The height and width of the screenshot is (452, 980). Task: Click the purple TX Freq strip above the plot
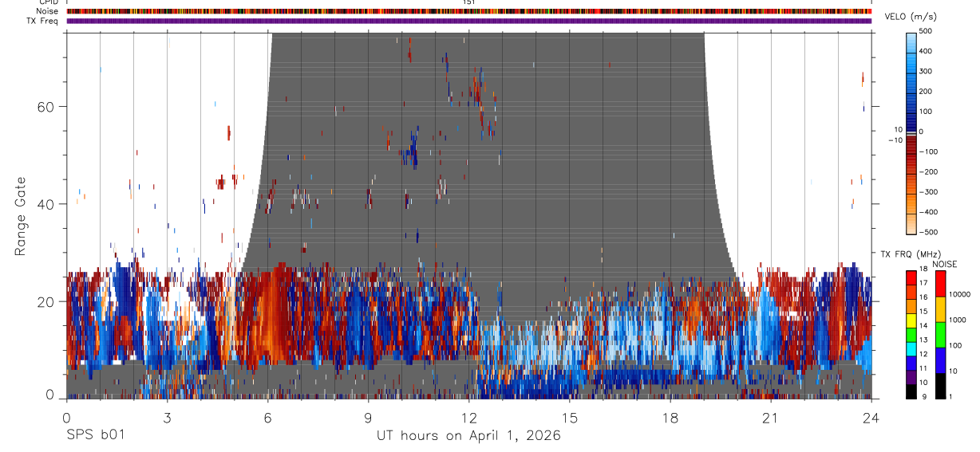(469, 21)
